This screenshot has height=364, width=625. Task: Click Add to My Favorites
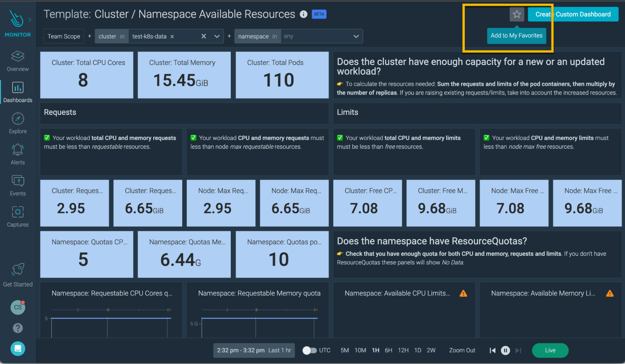click(517, 36)
